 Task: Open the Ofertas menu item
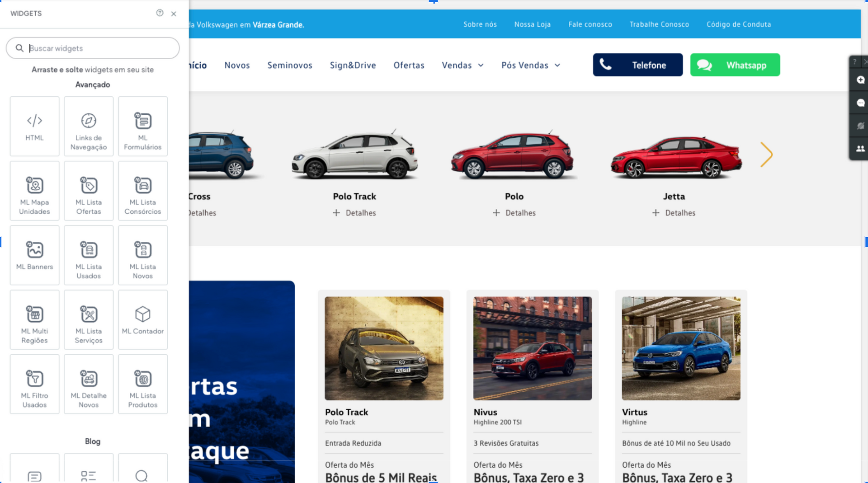coord(409,65)
